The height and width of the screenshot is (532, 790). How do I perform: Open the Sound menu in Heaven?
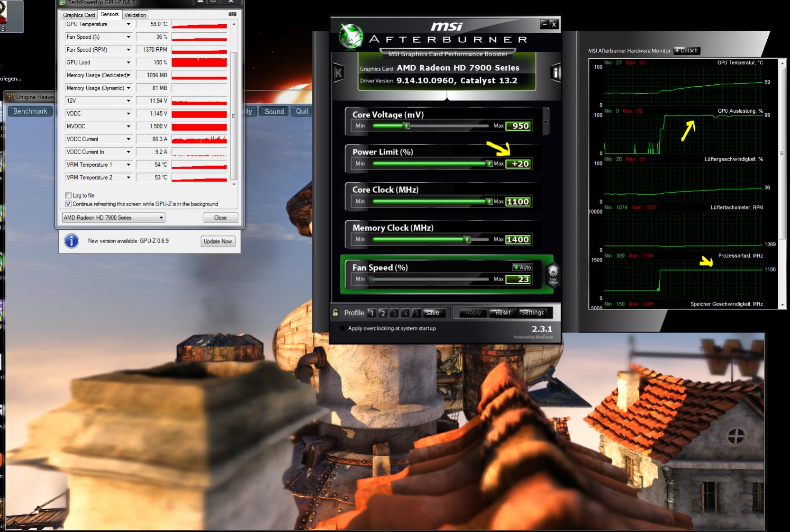click(274, 111)
